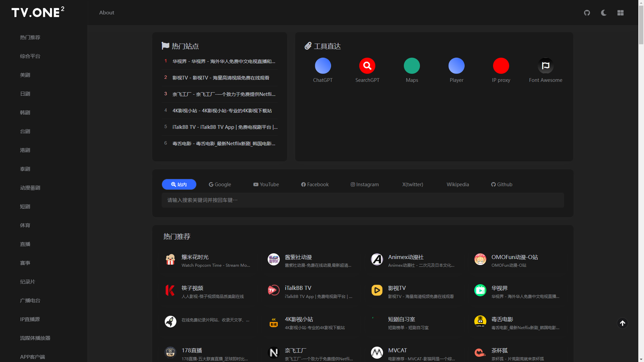This screenshot has height=362, width=644.
Task: Open 影视TV link ranked 2 in 热门站点
Action: [x=221, y=78]
